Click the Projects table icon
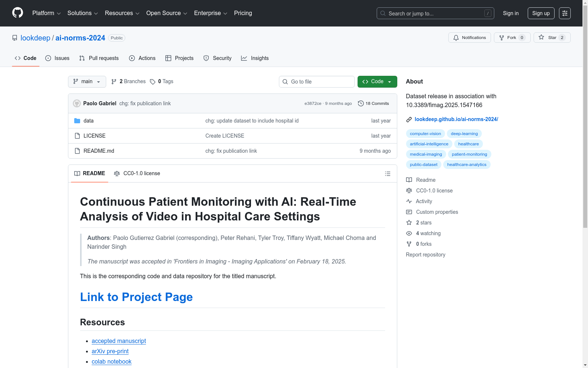The height and width of the screenshot is (368, 588). click(x=168, y=58)
